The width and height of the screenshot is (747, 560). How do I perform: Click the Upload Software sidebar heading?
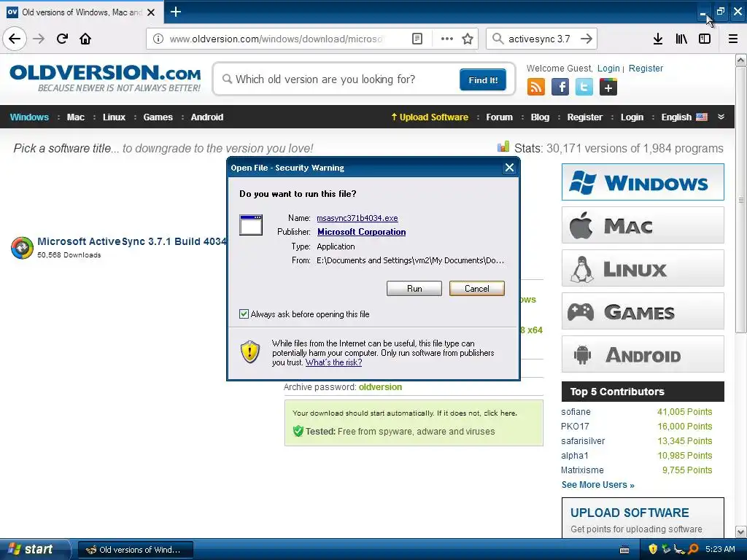pos(630,513)
